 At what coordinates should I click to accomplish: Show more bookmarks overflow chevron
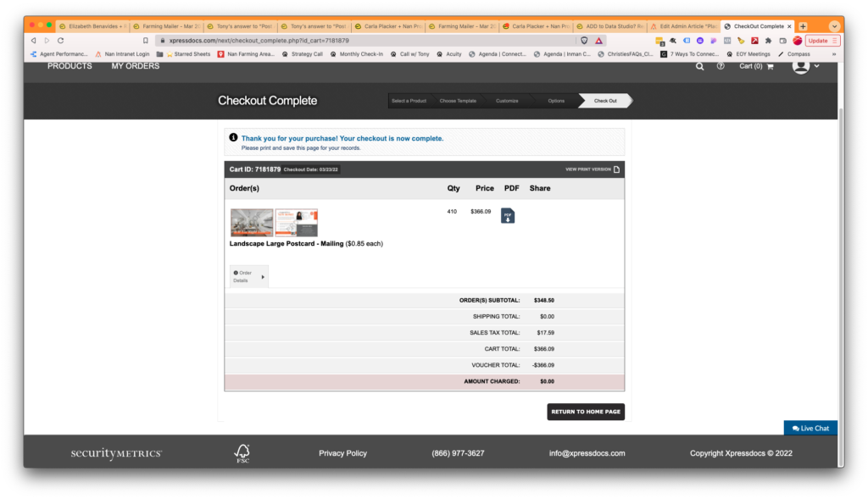click(834, 54)
